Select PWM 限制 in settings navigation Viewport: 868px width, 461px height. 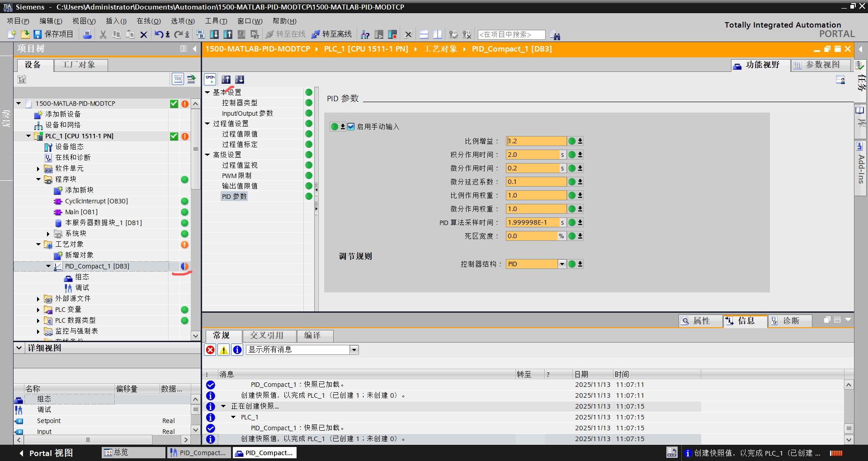pyautogui.click(x=236, y=176)
